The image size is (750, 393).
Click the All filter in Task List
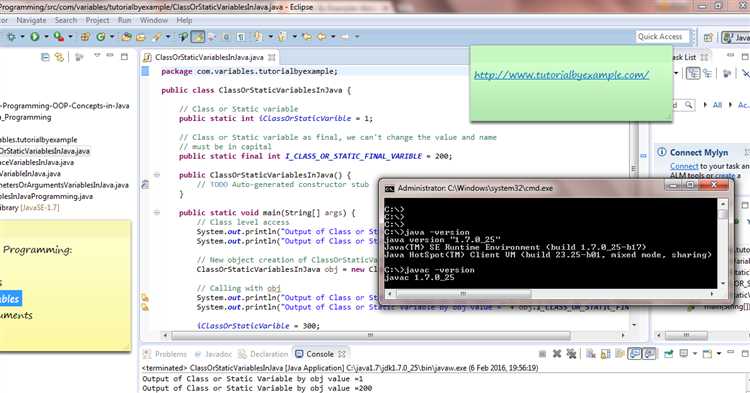[717, 105]
